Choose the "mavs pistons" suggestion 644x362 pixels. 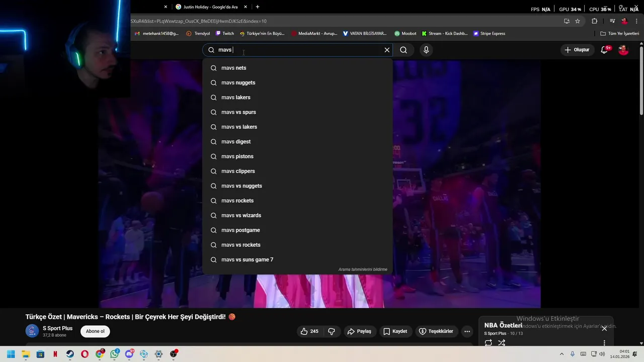(297, 156)
